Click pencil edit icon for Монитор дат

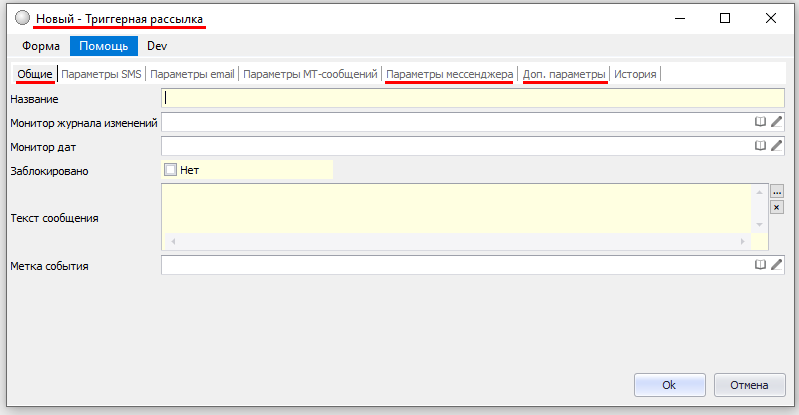[776, 146]
